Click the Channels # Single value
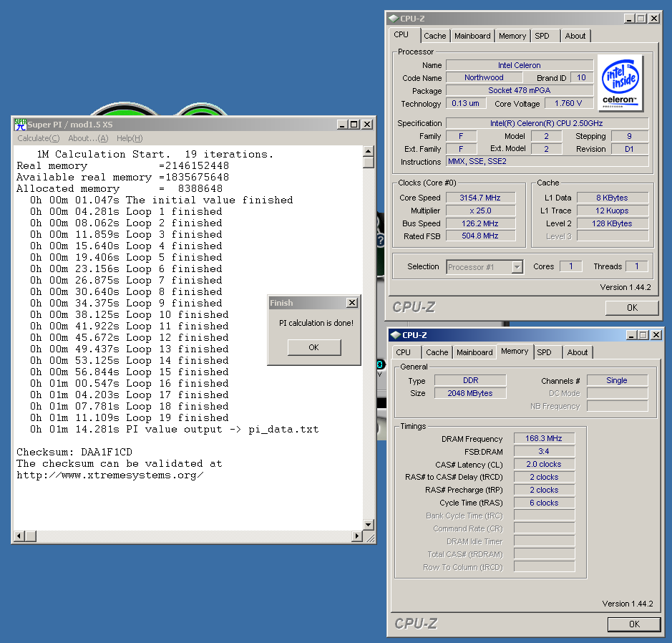Viewport: 672px width, 643px height. (x=617, y=380)
